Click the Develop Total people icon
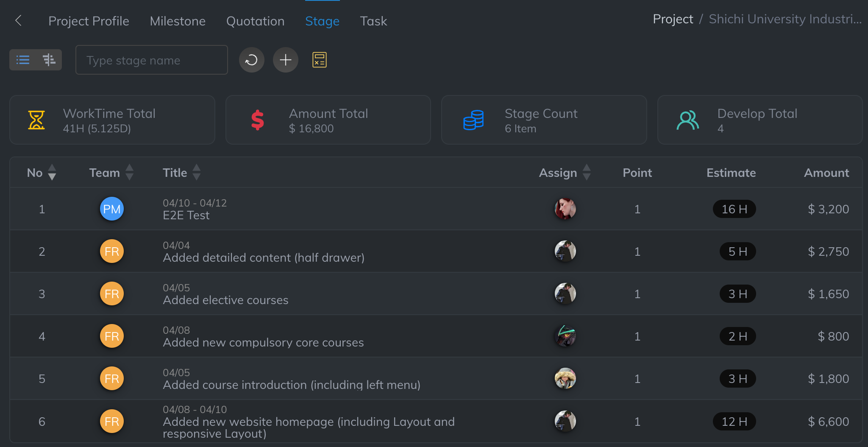This screenshot has height=447, width=868. 687,120
